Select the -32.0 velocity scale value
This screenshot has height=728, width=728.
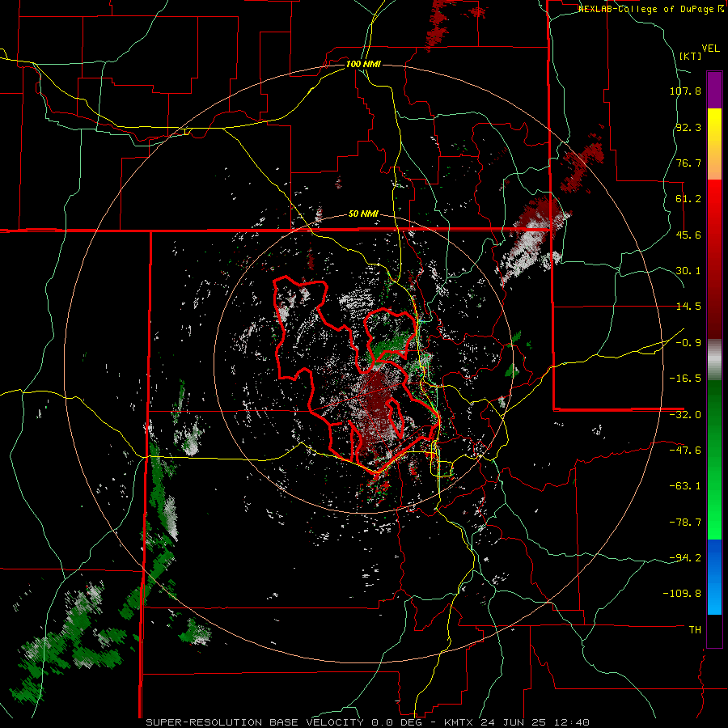685,415
